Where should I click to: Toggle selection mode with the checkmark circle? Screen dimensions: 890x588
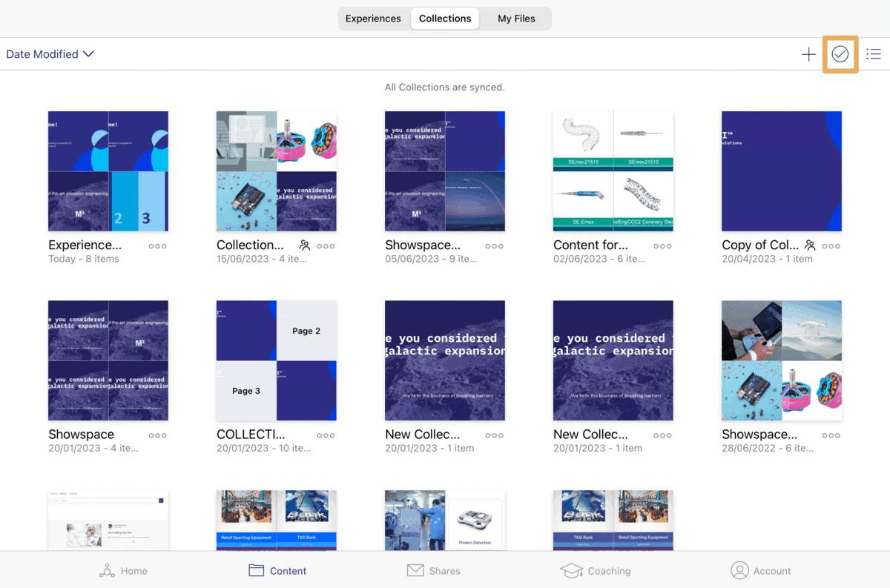(x=840, y=54)
